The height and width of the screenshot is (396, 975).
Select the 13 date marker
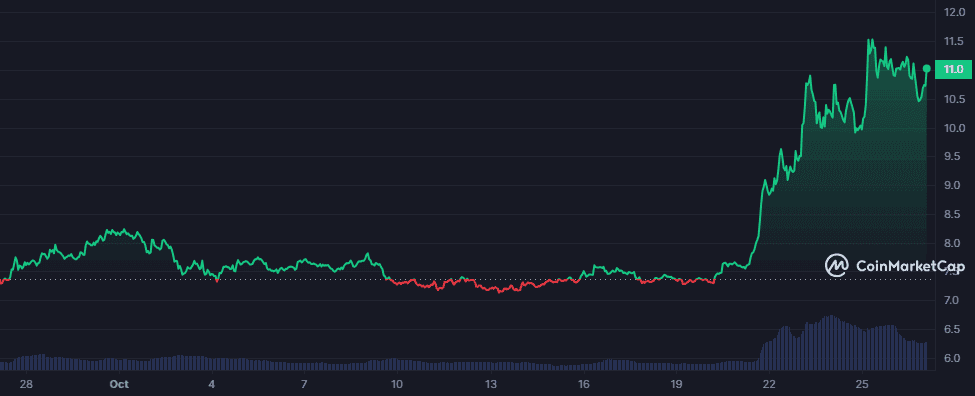[491, 384]
